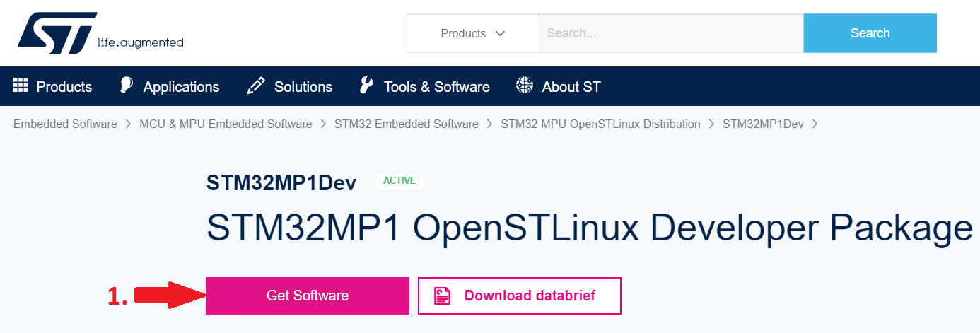980x333 pixels.
Task: Click the About ST globe icon
Action: tap(524, 86)
